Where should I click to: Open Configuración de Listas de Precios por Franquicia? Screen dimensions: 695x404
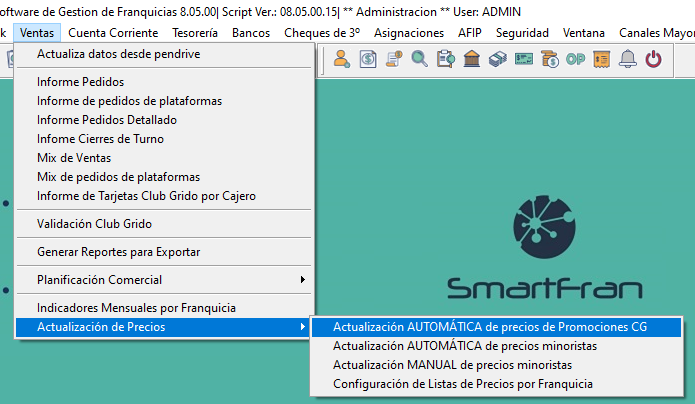(462, 384)
